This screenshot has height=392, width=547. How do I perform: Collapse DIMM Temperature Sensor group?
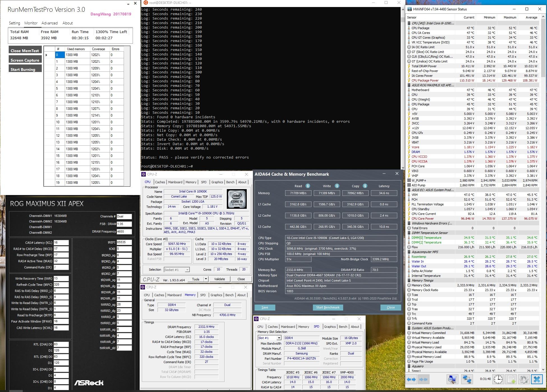[x=409, y=233]
